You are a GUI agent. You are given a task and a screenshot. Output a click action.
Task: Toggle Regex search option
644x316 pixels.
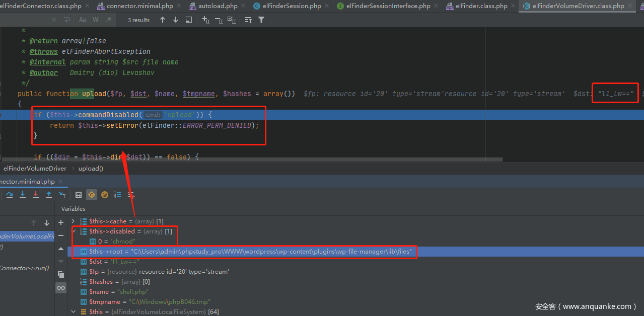pyautogui.click(x=109, y=20)
